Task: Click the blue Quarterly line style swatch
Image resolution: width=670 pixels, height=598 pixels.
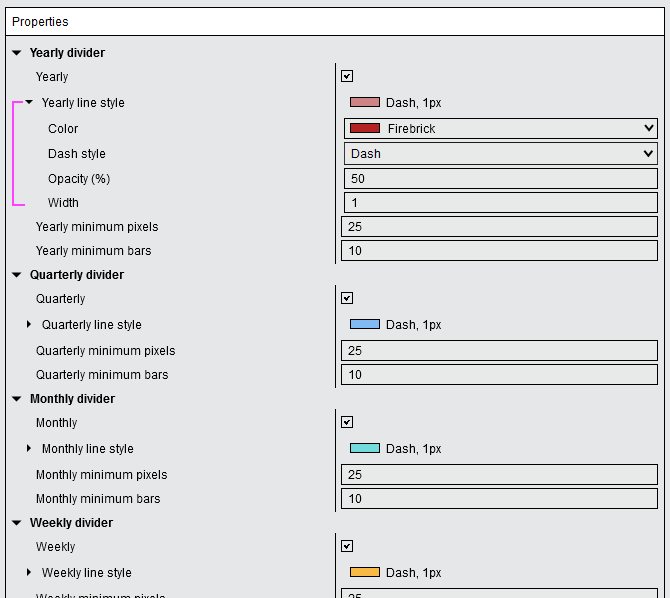Action: [x=365, y=324]
